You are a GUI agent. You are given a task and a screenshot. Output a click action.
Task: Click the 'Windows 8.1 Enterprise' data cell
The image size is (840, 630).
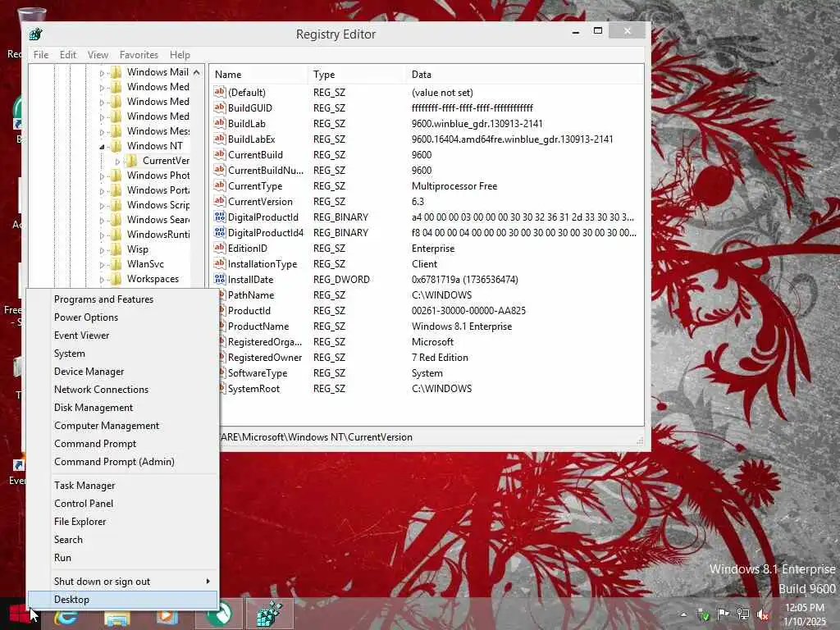coord(462,326)
